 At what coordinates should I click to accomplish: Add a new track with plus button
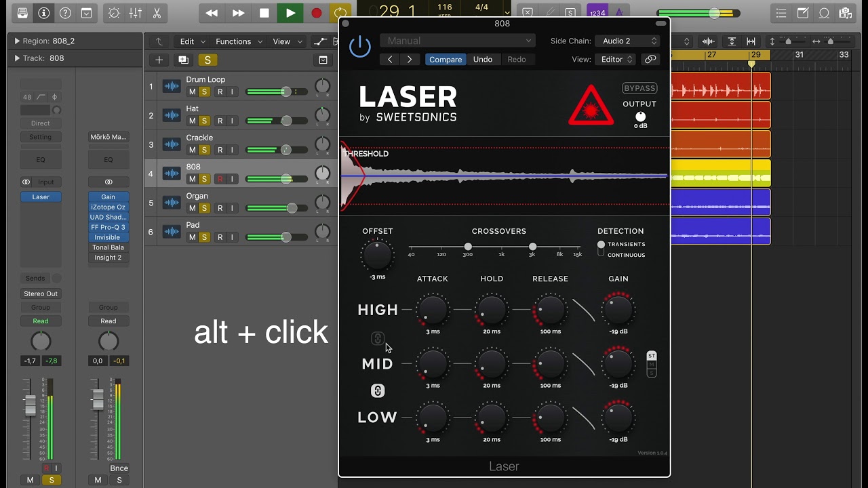159,60
